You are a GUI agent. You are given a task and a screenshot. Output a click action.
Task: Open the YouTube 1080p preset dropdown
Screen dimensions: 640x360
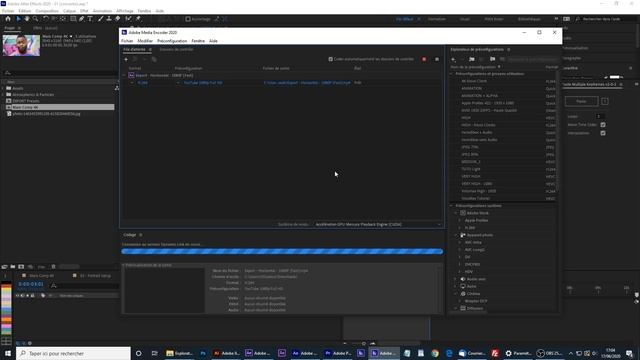pos(178,83)
